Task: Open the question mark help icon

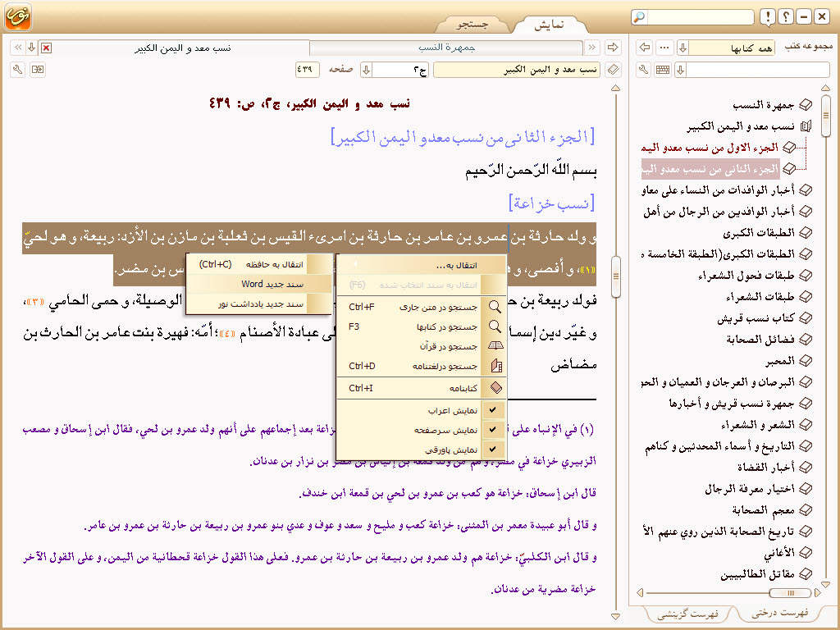Action: (785, 17)
